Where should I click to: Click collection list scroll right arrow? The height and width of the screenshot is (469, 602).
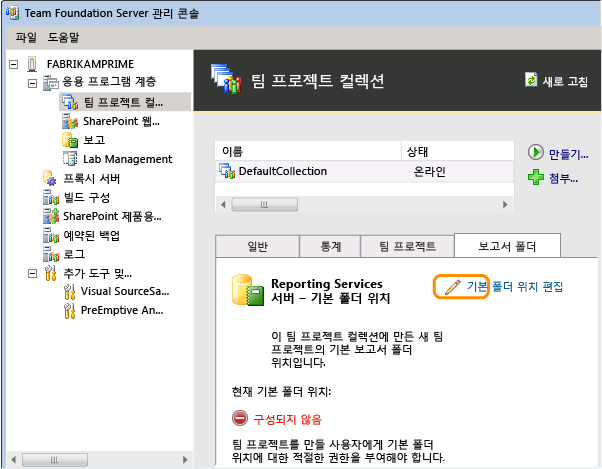[505, 205]
